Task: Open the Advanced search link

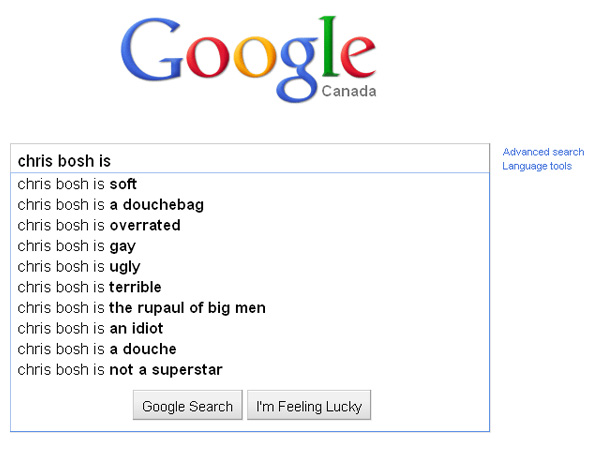Action: tap(543, 152)
